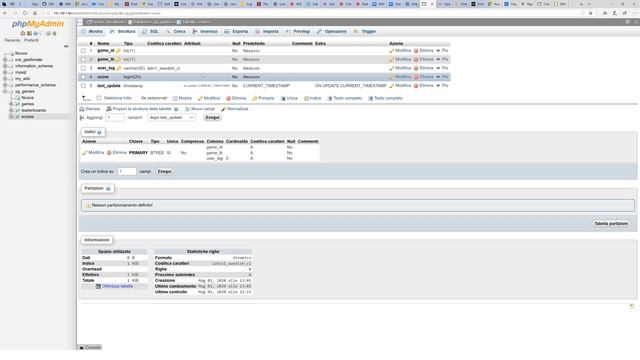The height and width of the screenshot is (360, 640).
Task: Check the game_id row checkbox
Action: tap(83, 51)
